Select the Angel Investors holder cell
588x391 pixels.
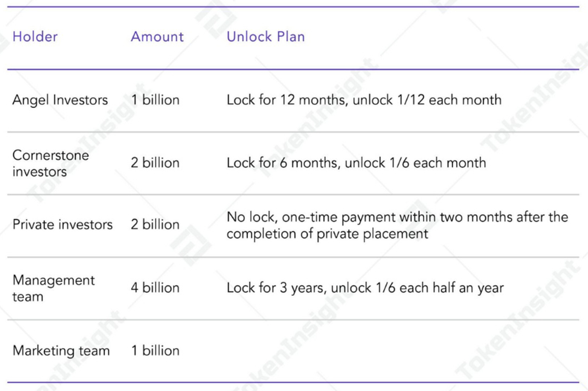(x=60, y=100)
